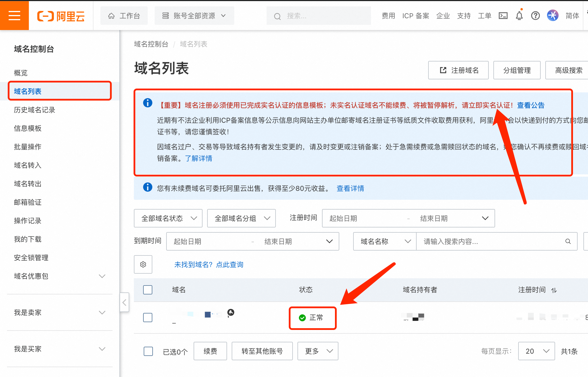Open the 支持 menu

(x=464, y=16)
